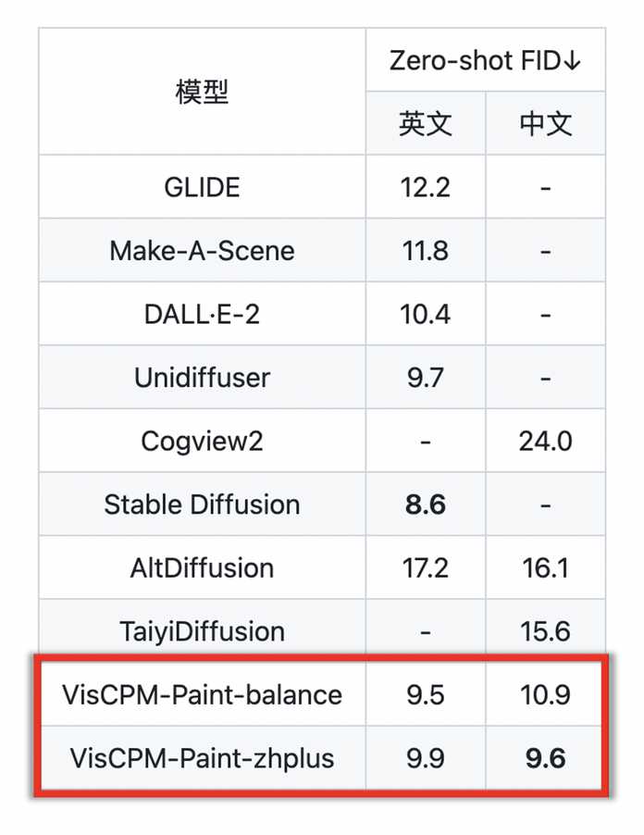Click the bold 9.6 zhplus score
Viewport: 644px width, 835px height.
(546, 757)
